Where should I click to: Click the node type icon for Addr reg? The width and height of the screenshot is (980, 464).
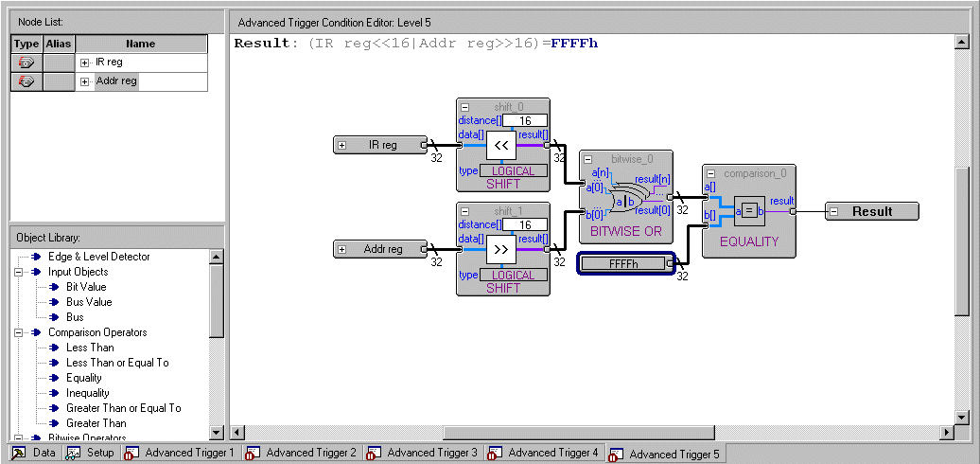pyautogui.click(x=26, y=81)
